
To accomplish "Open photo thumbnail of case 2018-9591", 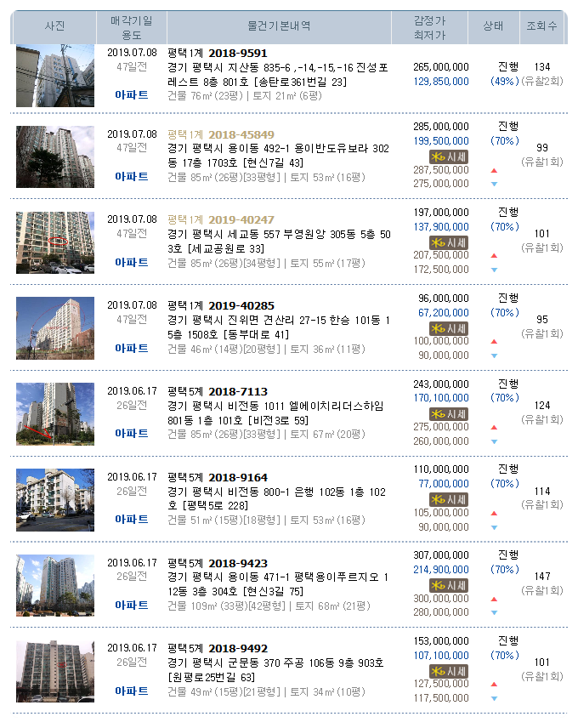I will (x=55, y=76).
